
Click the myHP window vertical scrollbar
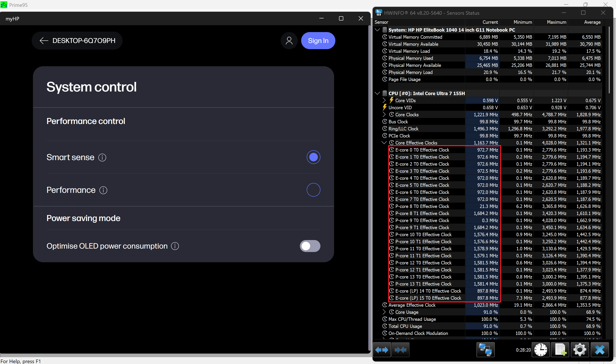click(x=369, y=188)
